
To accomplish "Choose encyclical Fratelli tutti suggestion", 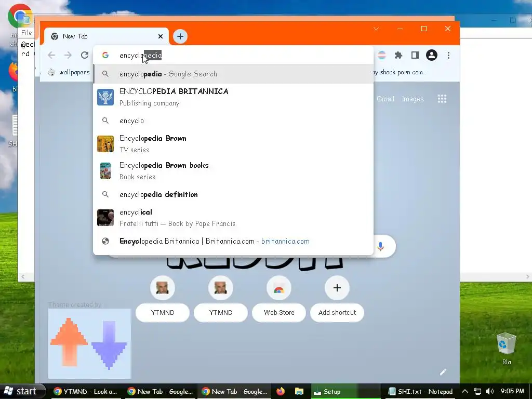I will [233, 218].
